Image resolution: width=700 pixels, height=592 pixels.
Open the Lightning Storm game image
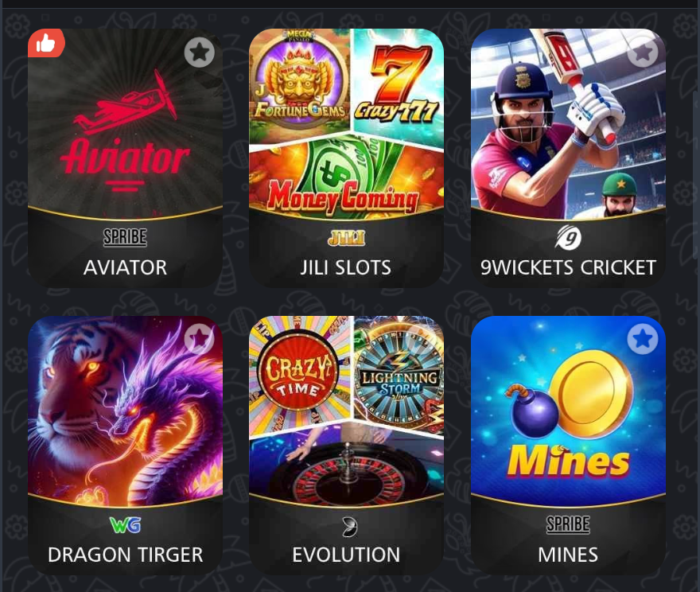point(399,373)
